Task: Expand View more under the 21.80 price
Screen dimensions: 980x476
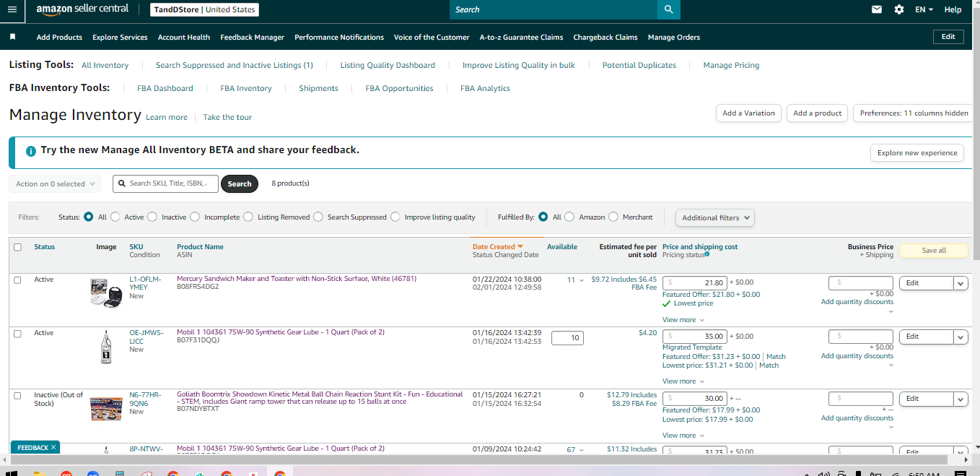Action: 683,320
